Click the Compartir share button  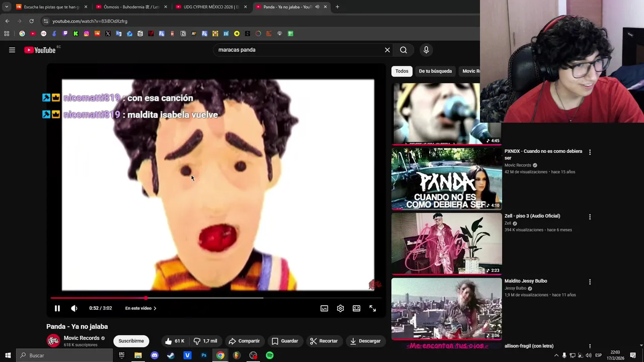[244, 341]
